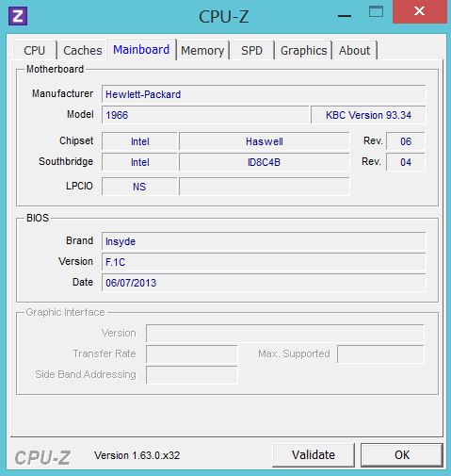451x476 pixels.
Task: Click the Transfer Rate field
Action: 192,354
